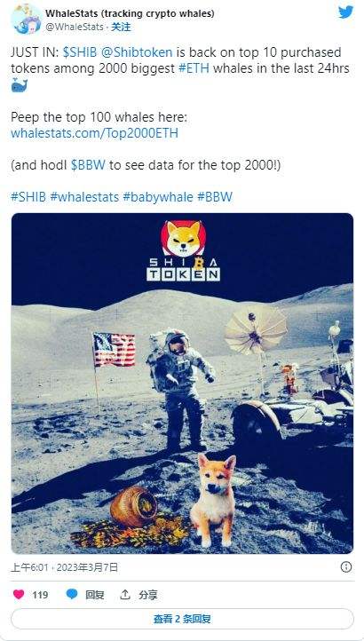Follow WhaleStats via 关注 link
Screen dimensions: 364x641
click(x=121, y=27)
